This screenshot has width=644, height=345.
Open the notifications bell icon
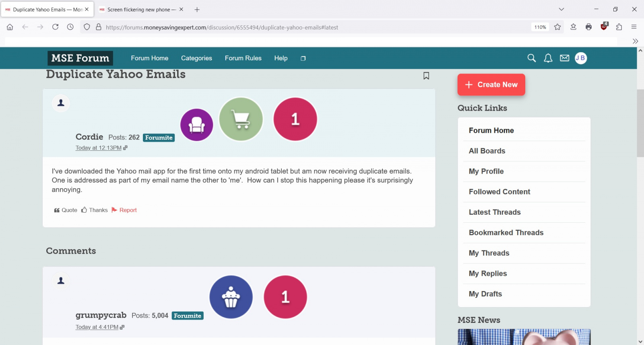pos(548,58)
